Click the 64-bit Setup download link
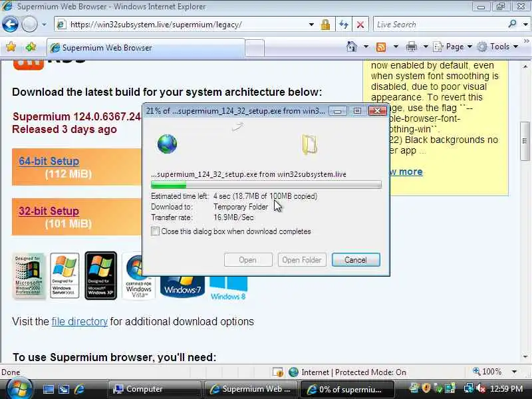Viewport: 532px width, 399px height. click(49, 161)
